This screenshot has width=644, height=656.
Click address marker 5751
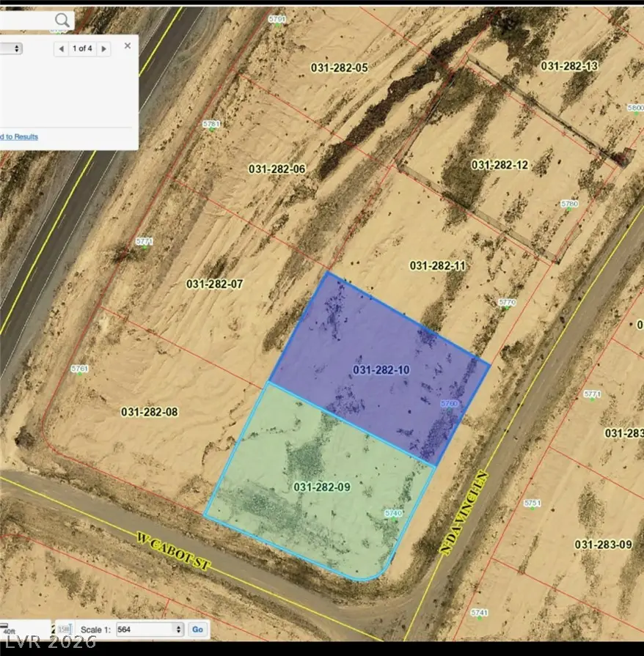(x=533, y=504)
